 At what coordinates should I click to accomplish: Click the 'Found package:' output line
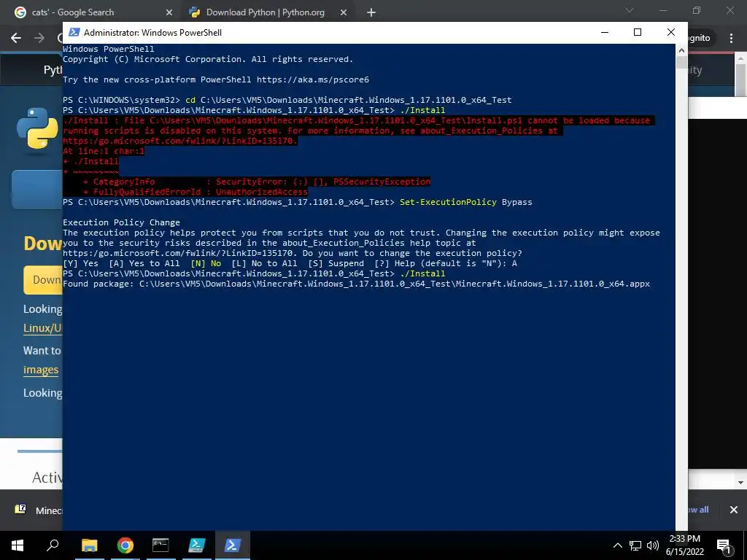pyautogui.click(x=356, y=284)
